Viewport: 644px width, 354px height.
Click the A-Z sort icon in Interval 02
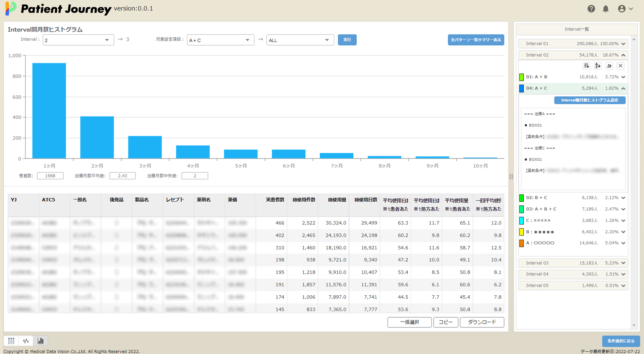click(598, 66)
